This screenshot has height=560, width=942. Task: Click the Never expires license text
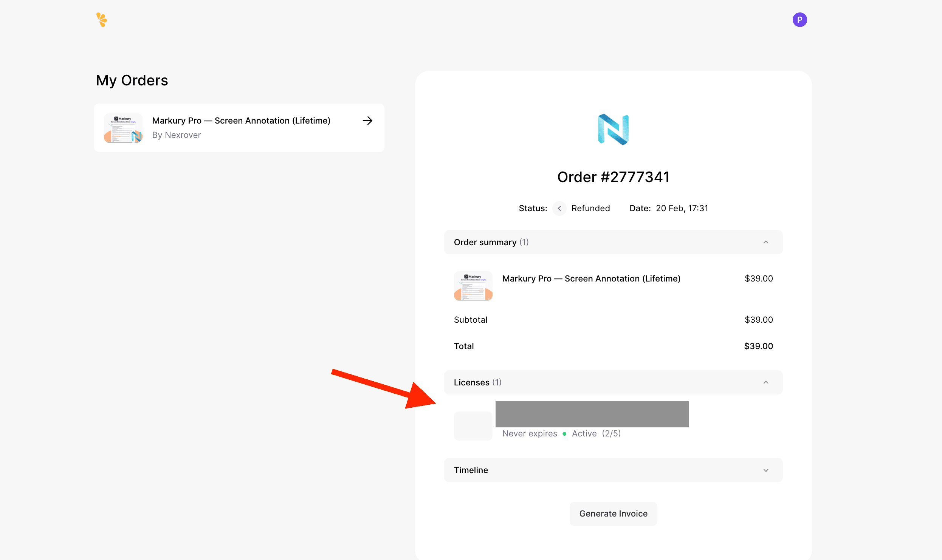point(530,433)
